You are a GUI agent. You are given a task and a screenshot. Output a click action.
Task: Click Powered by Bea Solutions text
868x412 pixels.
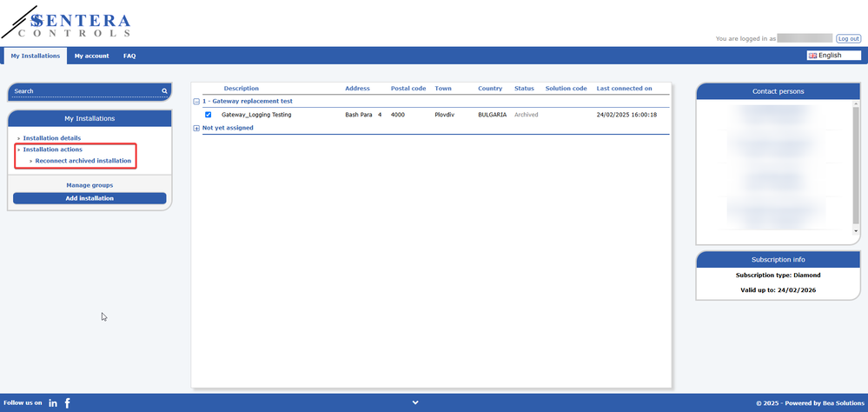pos(821,403)
